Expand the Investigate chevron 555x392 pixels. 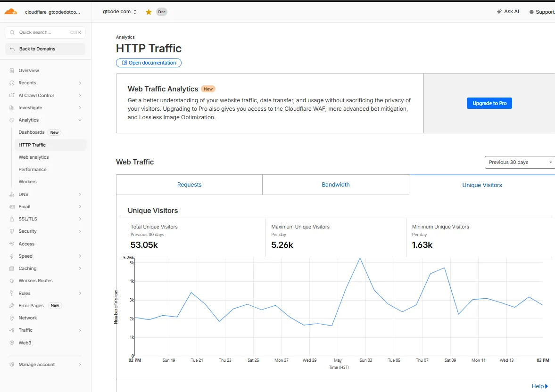(x=80, y=107)
